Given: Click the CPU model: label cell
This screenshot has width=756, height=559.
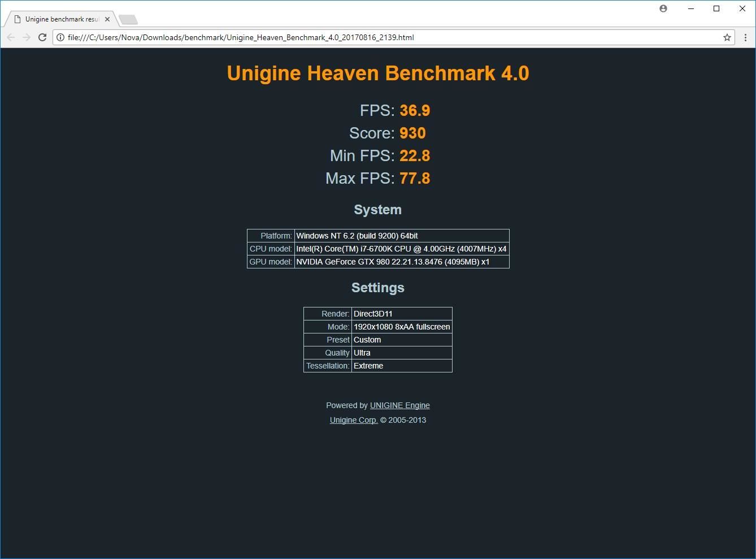Looking at the screenshot, I should pyautogui.click(x=271, y=249).
